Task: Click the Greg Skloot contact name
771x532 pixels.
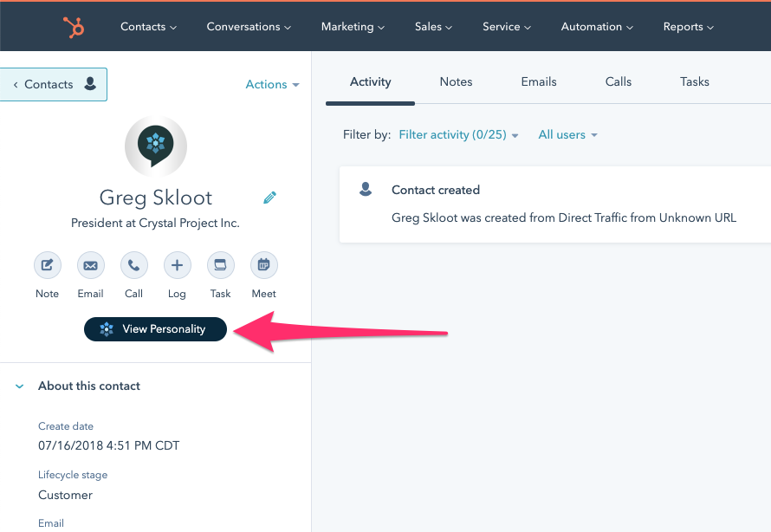Action: pyautogui.click(x=156, y=198)
